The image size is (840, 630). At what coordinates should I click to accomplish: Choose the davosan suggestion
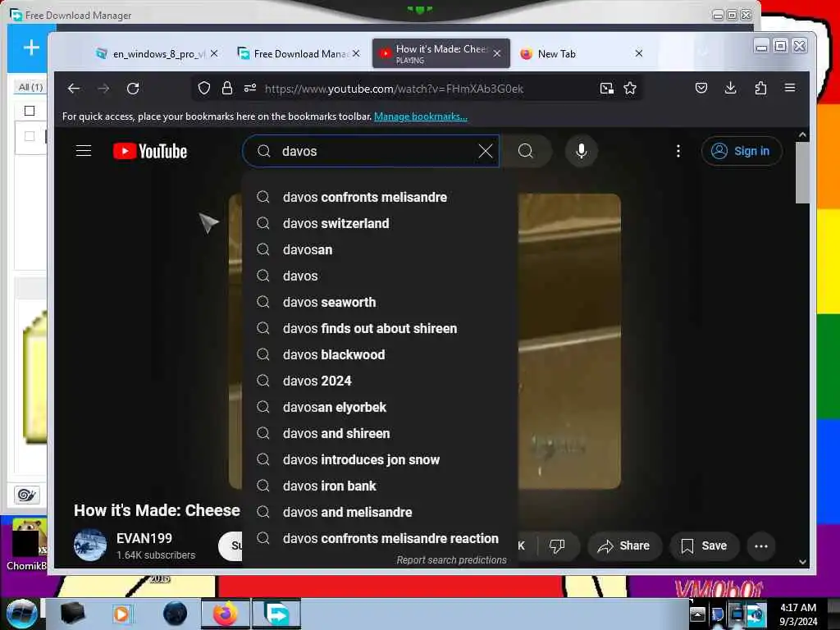click(x=381, y=249)
